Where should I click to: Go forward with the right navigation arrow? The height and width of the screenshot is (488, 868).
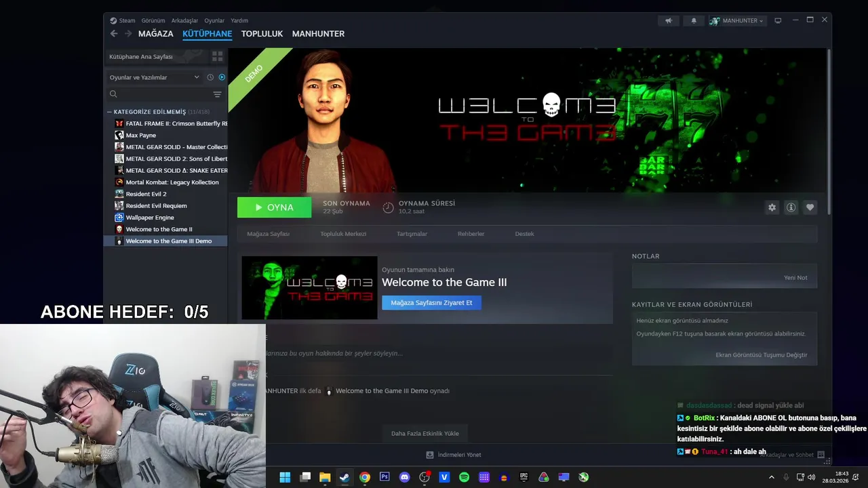point(128,34)
